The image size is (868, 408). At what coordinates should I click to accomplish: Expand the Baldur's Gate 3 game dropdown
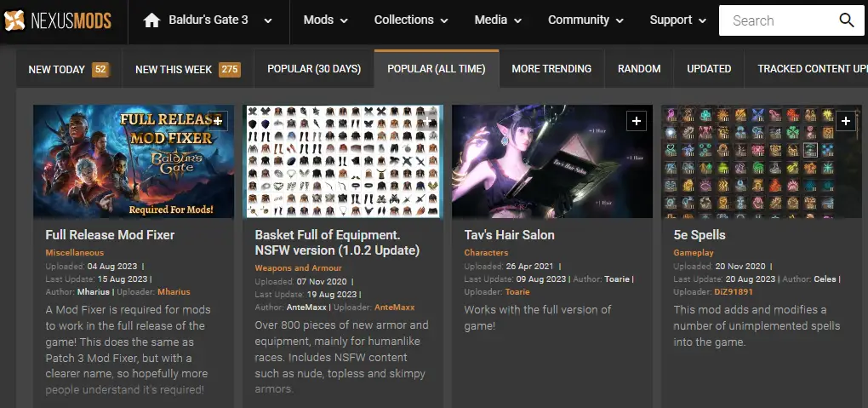[x=268, y=21]
